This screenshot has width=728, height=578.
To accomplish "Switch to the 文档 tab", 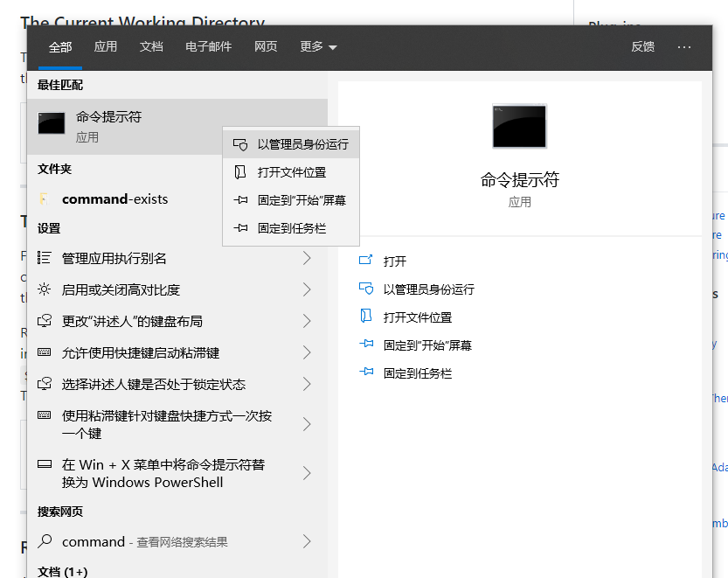I will point(151,47).
